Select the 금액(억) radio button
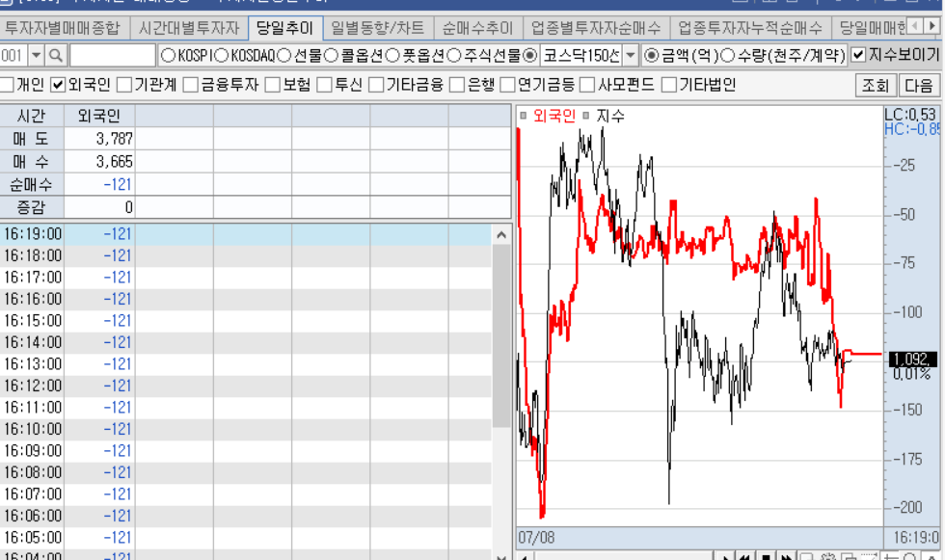Viewport: 945px width, 560px height. pos(652,56)
